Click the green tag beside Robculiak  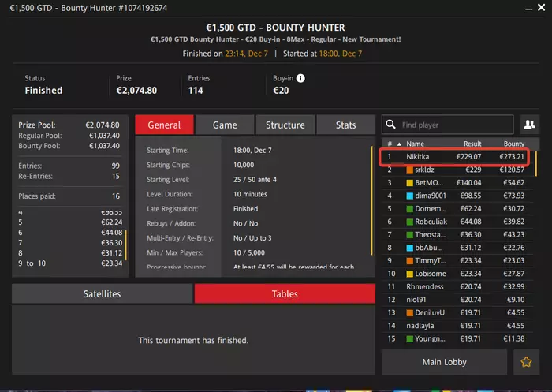tap(410, 222)
